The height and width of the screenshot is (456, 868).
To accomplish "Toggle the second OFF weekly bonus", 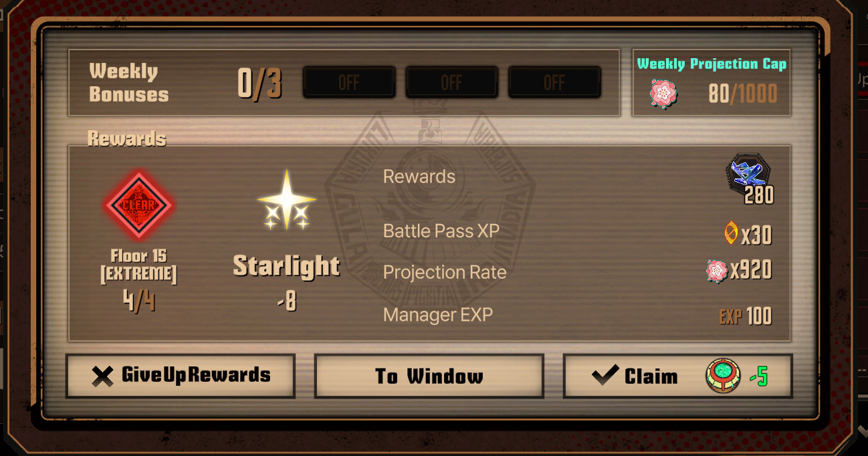I will (451, 83).
